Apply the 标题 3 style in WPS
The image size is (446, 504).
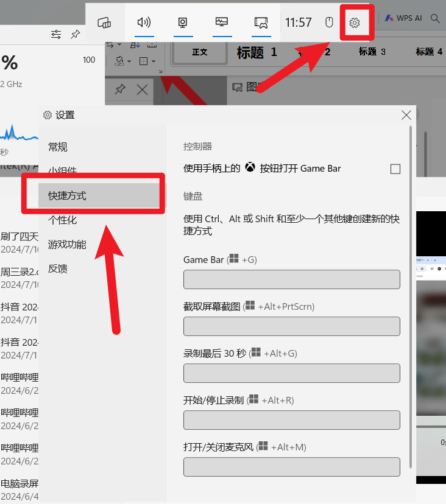click(x=372, y=52)
